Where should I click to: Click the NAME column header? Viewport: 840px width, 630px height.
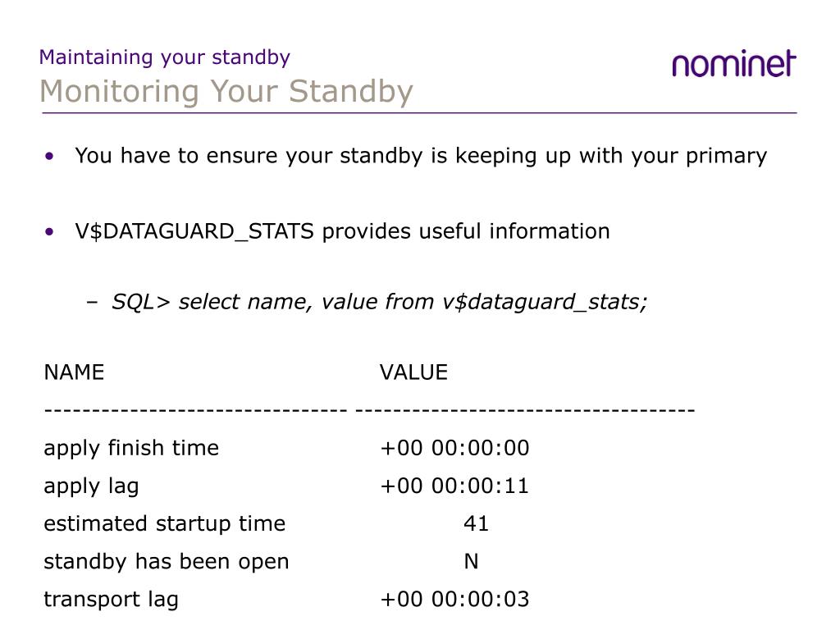point(74,372)
